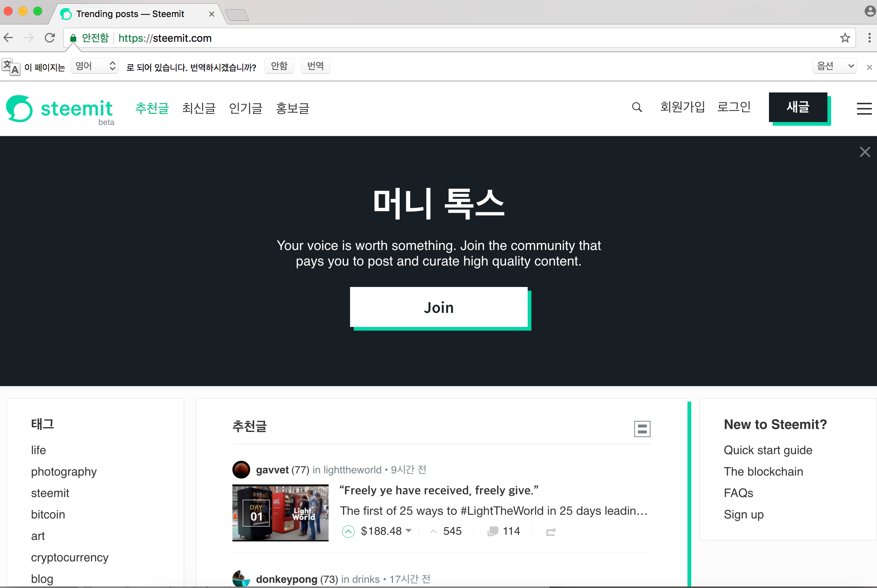Select the 인기글 tab
The width and height of the screenshot is (877, 588).
[x=245, y=108]
